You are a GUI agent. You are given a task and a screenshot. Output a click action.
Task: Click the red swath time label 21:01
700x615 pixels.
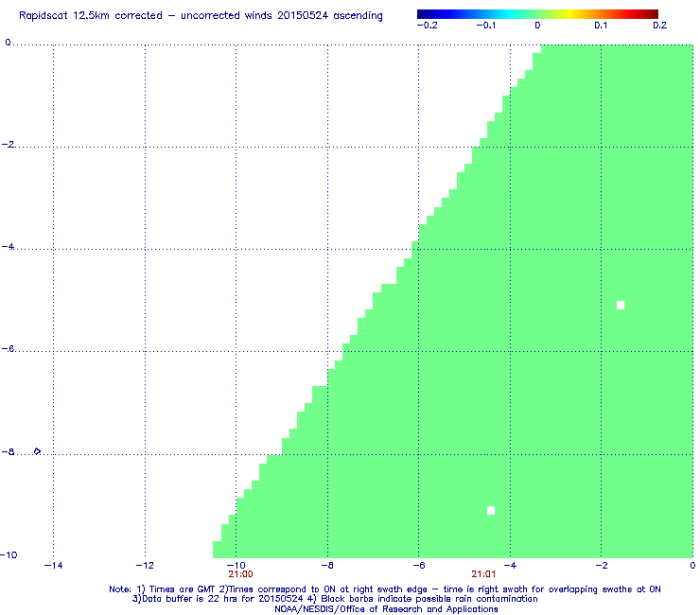pos(483,574)
